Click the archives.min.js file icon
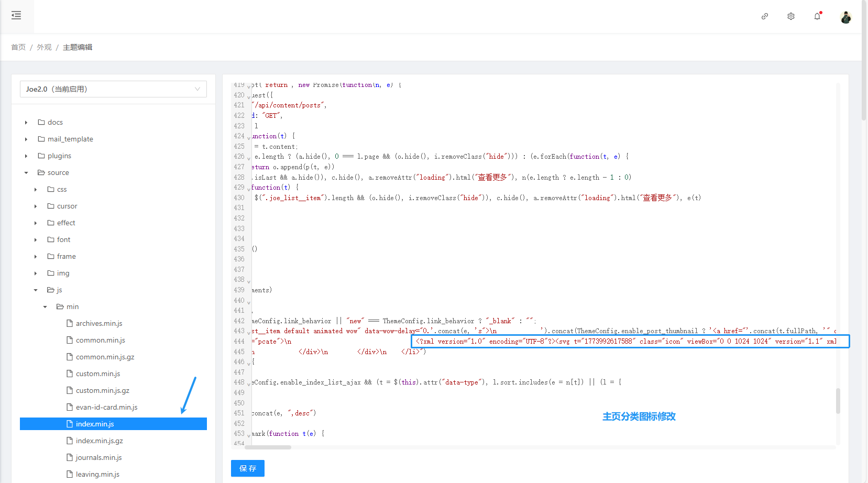The height and width of the screenshot is (483, 868). [x=70, y=324]
